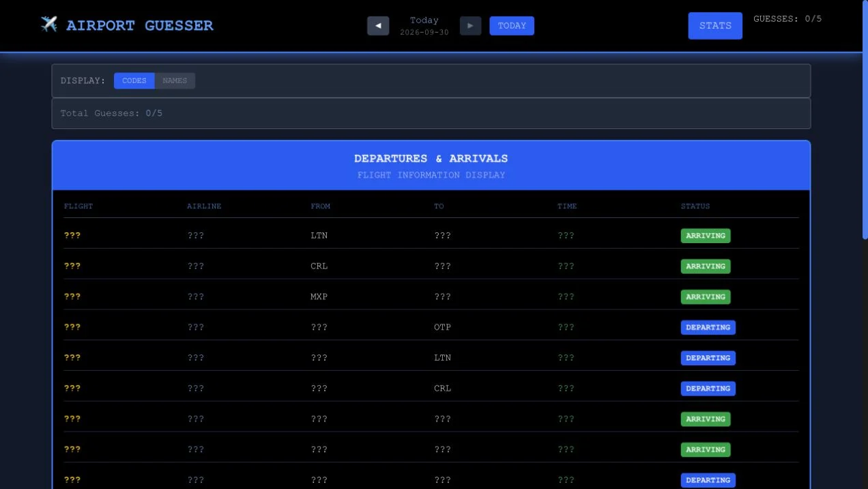The image size is (868, 489).
Task: Click the FLIGHT column header
Action: coord(78,206)
